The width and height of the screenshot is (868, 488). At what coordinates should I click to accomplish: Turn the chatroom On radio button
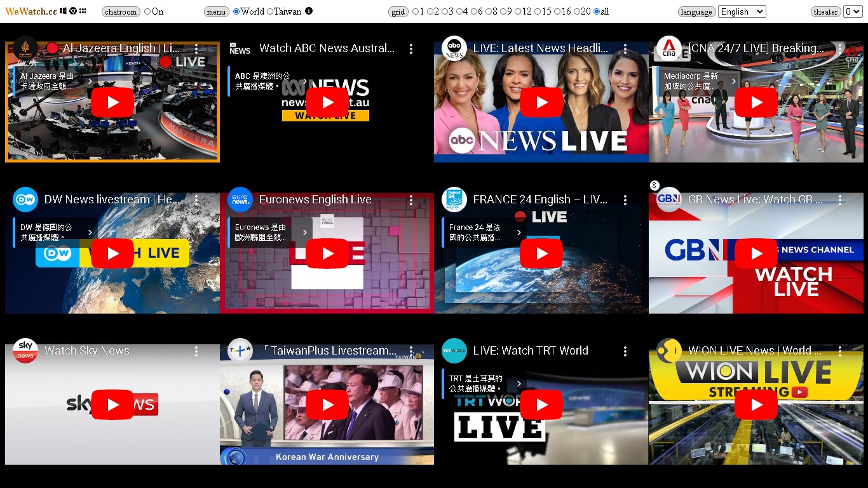pos(147,11)
